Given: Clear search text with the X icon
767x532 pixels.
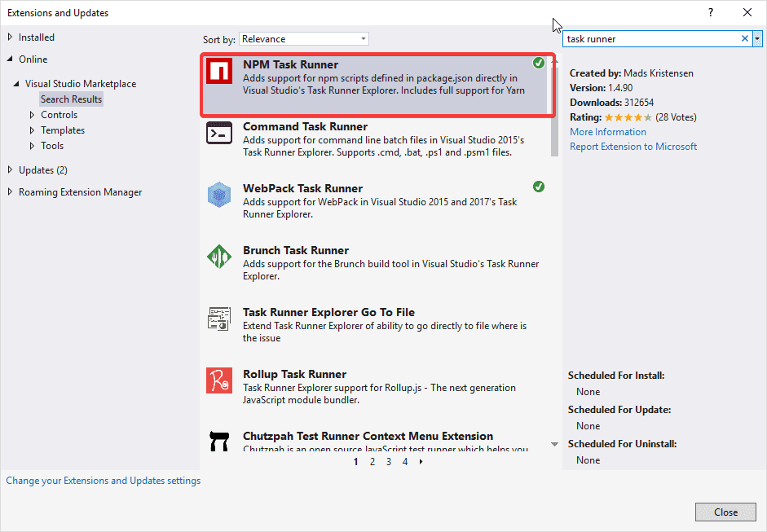Looking at the screenshot, I should [744, 38].
